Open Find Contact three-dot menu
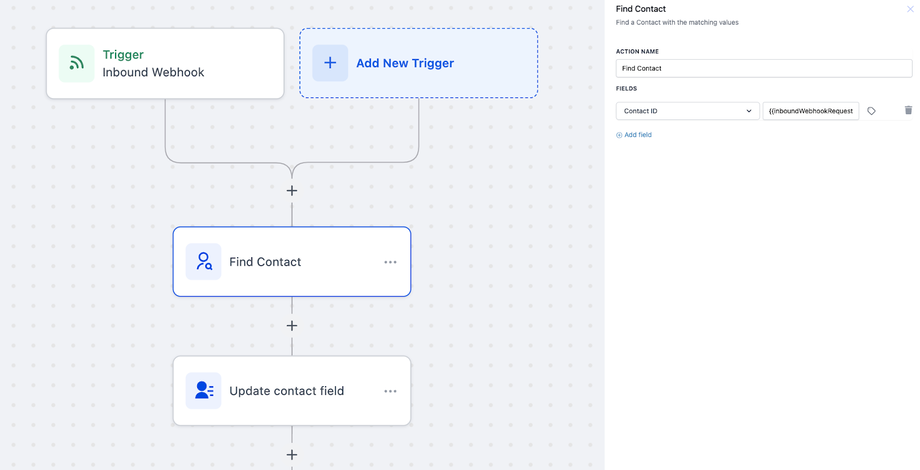920x470 pixels. [390, 262]
